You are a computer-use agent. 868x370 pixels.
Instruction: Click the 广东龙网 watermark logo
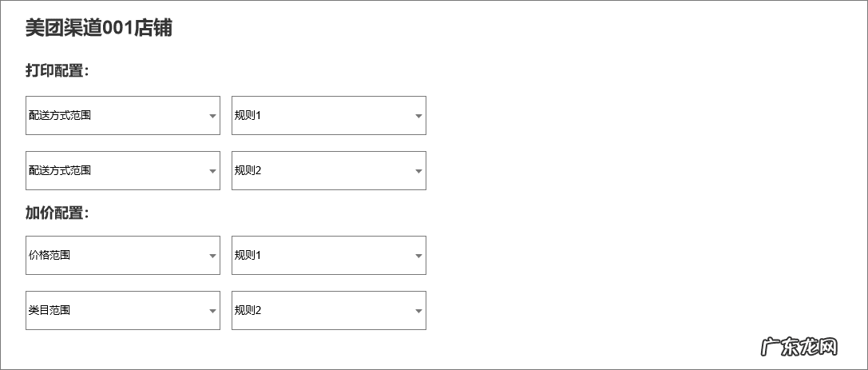[799, 347]
